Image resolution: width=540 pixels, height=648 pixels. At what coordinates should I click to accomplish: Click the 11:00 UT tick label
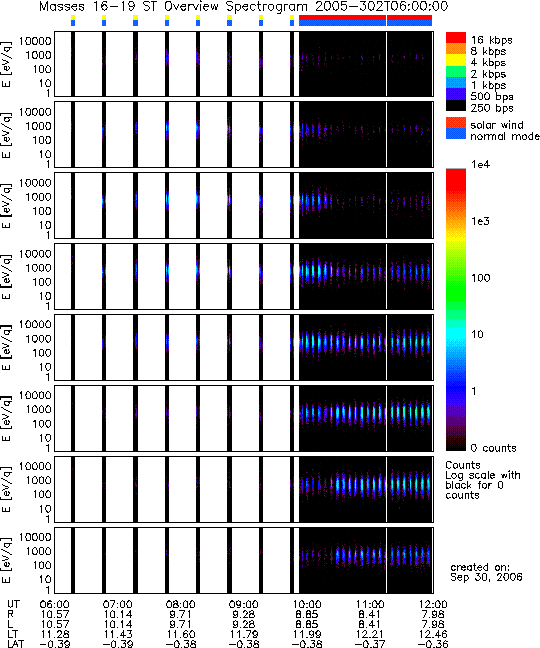[370, 604]
